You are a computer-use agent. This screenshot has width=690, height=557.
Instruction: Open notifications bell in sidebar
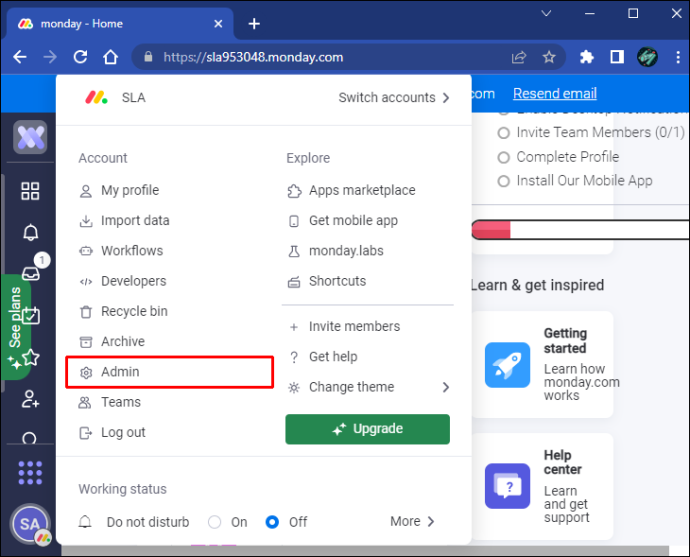click(30, 232)
